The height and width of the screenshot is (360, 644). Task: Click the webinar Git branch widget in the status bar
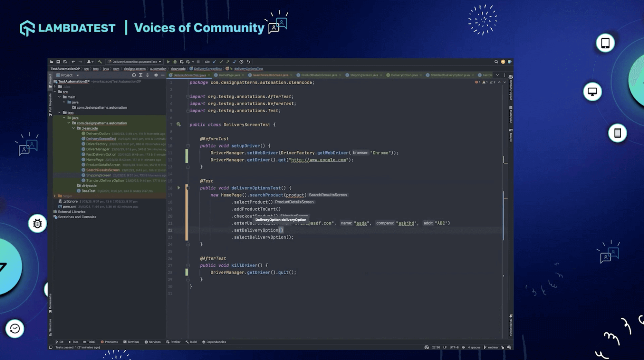click(491, 347)
